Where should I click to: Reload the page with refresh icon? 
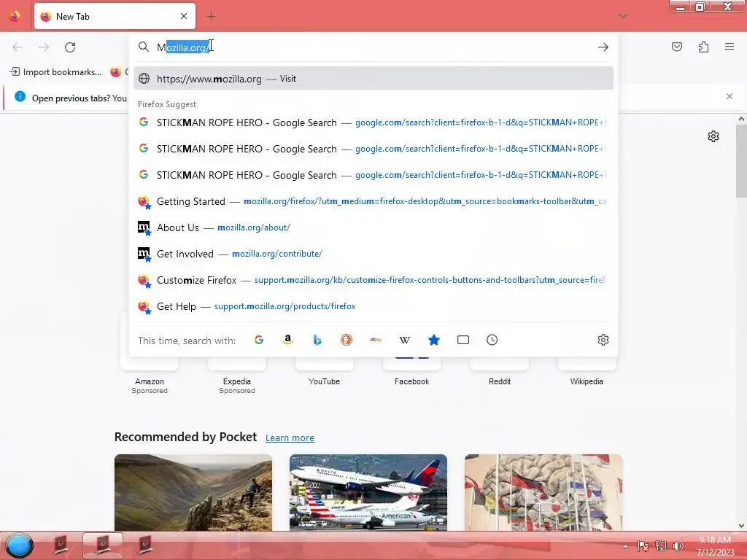coord(70,47)
